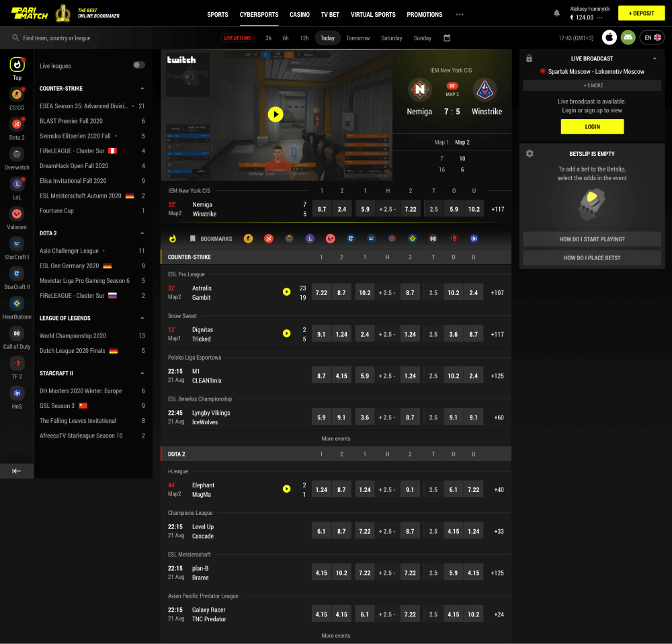This screenshot has height=644, width=672.
Task: Collapse the Dota 2 league list
Action: tap(142, 233)
